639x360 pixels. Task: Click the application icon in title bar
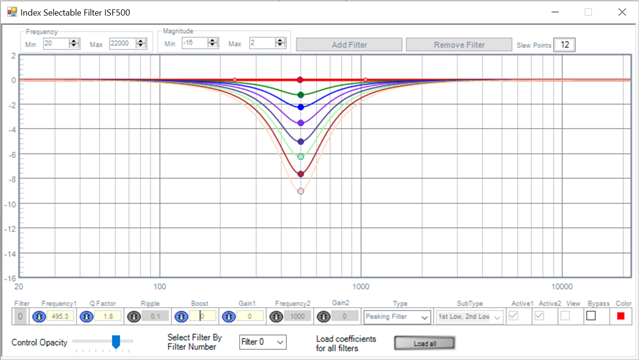pyautogui.click(x=12, y=12)
